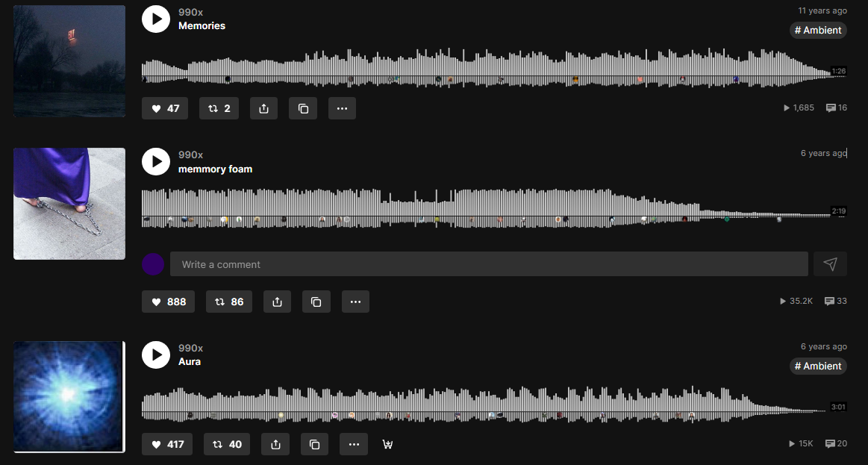Image resolution: width=868 pixels, height=465 pixels.
Task: Click the share icon on Aura
Action: (275, 444)
